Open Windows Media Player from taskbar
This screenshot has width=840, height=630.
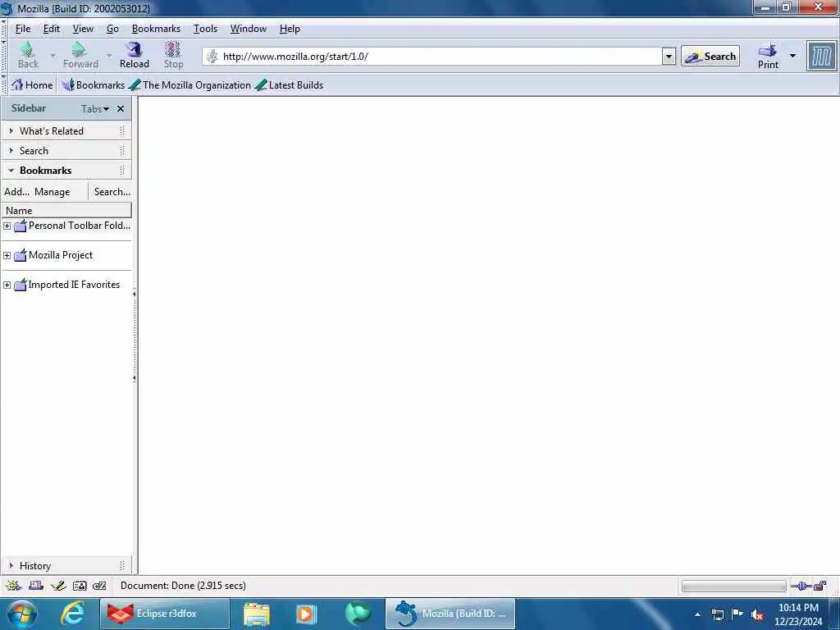pyautogui.click(x=306, y=614)
